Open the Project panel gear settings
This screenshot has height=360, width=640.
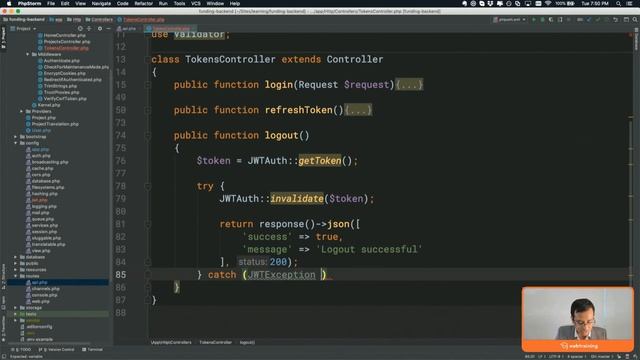click(x=100, y=29)
